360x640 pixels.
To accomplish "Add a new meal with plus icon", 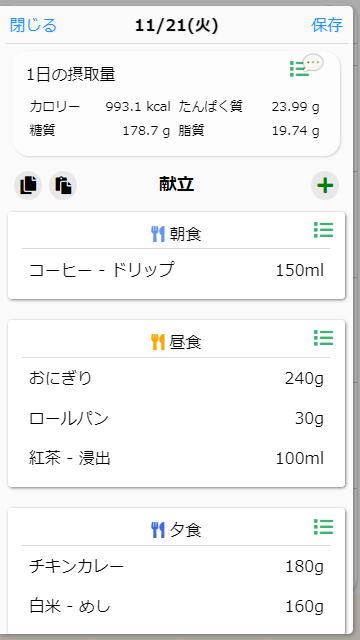I will coord(325,186).
